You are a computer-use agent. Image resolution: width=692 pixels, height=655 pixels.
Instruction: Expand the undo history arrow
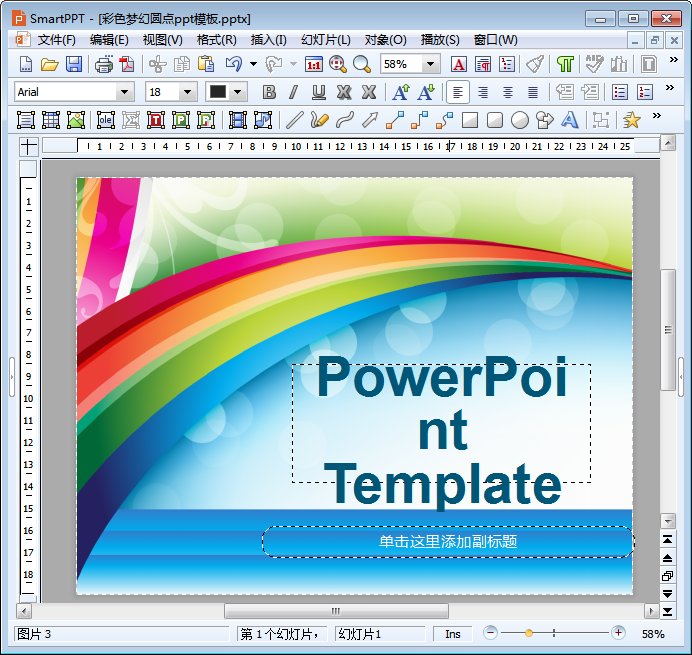[x=253, y=64]
